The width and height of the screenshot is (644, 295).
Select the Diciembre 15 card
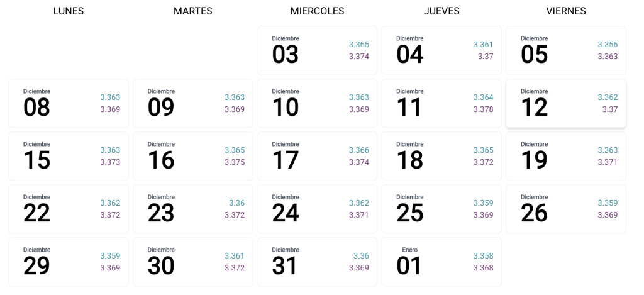69,156
